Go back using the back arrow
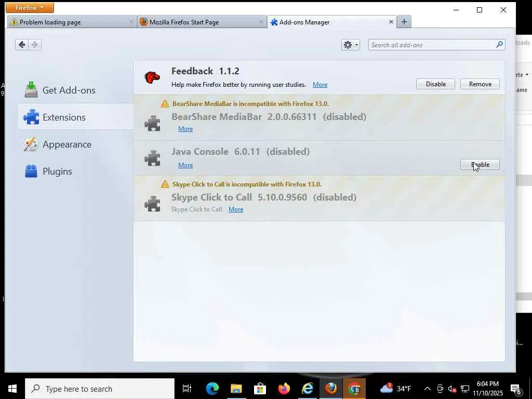This screenshot has height=399, width=532. 22,45
